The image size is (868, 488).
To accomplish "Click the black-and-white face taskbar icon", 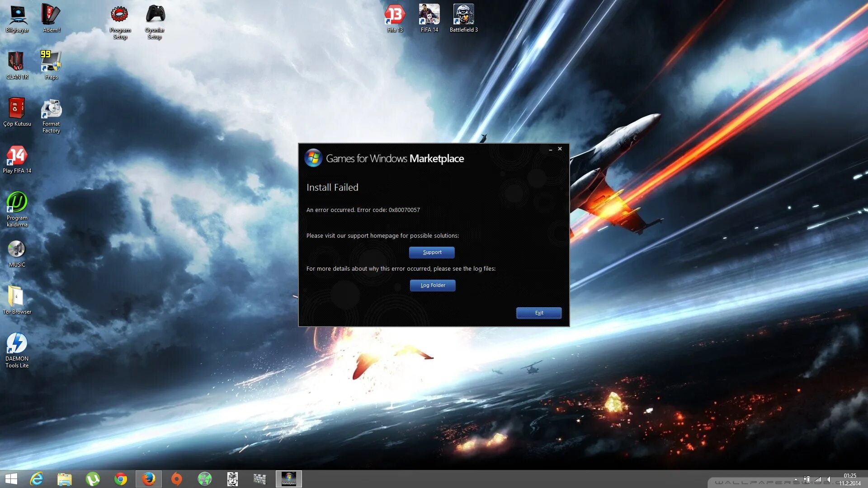I will [x=232, y=479].
